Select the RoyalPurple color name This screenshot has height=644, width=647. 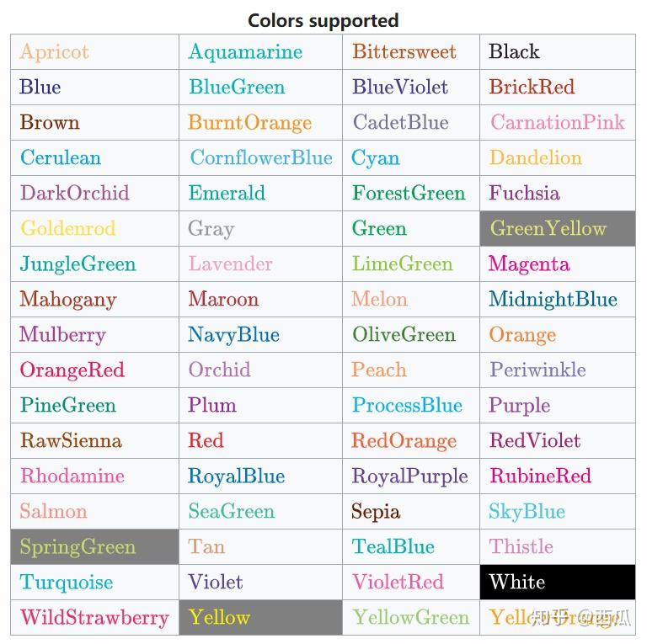coord(409,476)
